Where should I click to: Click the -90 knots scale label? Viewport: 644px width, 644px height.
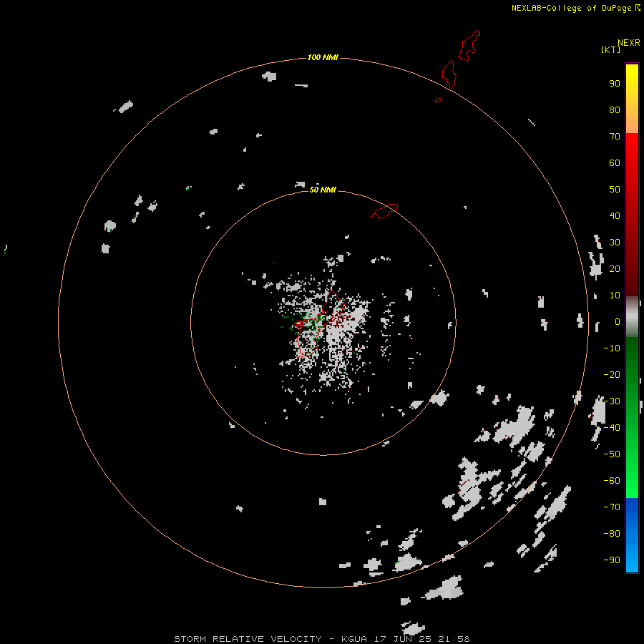612,560
